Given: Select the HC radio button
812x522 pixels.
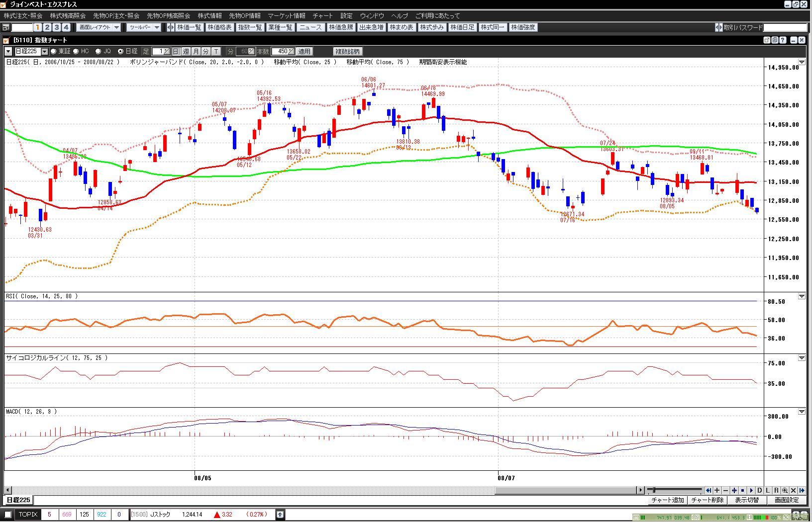Looking at the screenshot, I should coord(76,51).
